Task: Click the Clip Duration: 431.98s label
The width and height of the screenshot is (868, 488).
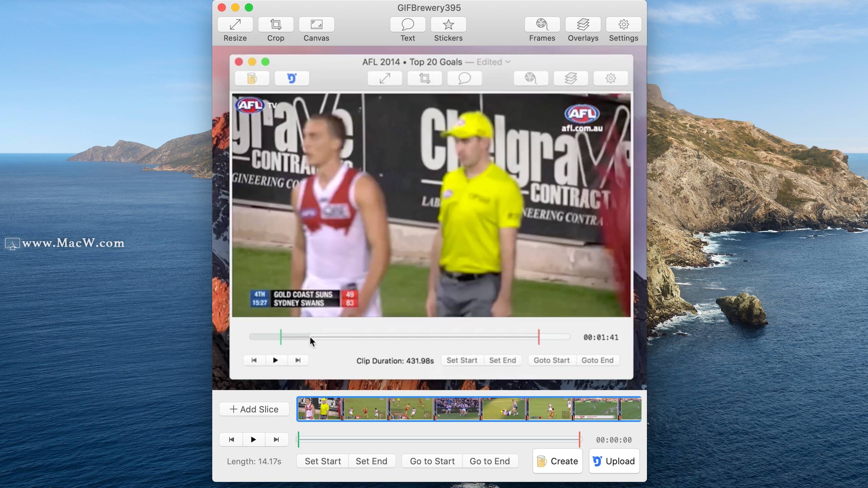Action: pyautogui.click(x=395, y=361)
